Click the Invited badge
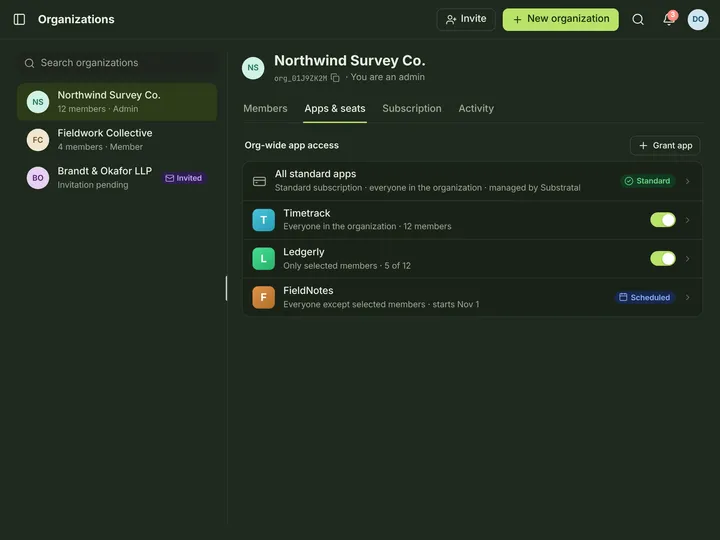 coord(184,178)
